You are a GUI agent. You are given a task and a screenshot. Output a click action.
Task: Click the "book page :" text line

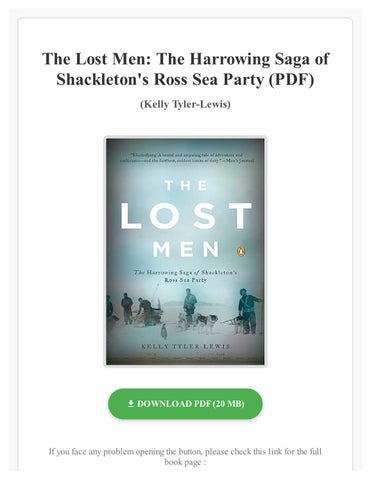(185, 462)
